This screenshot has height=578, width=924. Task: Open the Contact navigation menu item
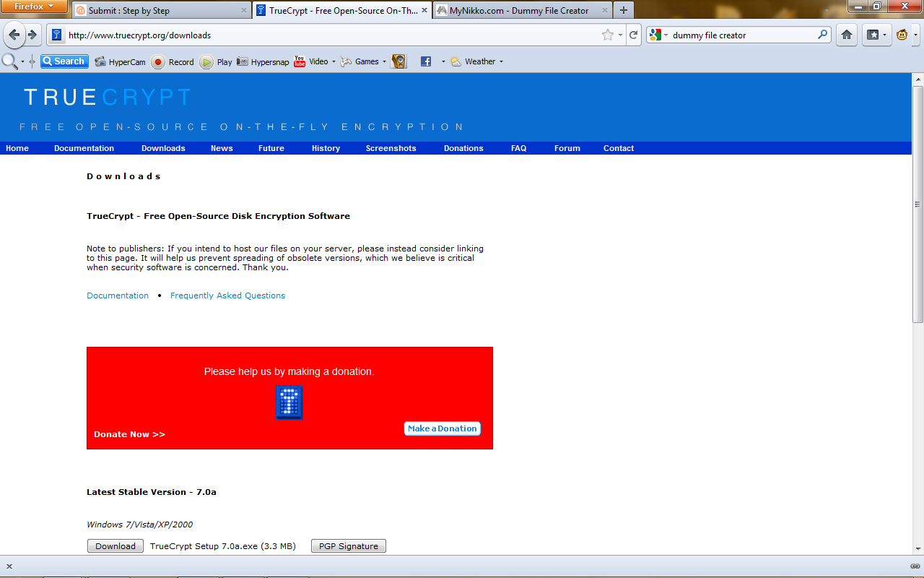(x=619, y=148)
